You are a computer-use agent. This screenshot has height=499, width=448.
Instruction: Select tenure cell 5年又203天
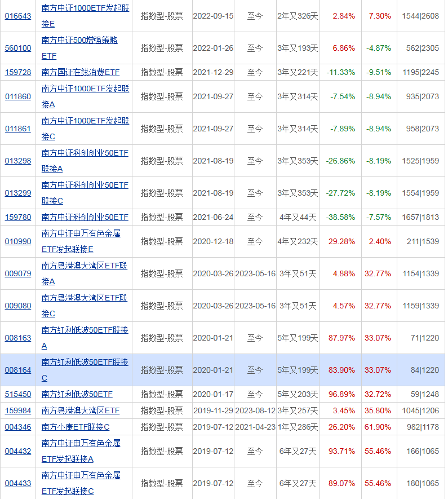(298, 394)
